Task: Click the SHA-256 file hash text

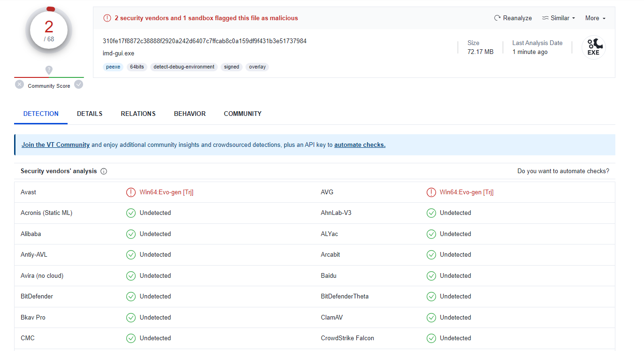Action: 205,41
